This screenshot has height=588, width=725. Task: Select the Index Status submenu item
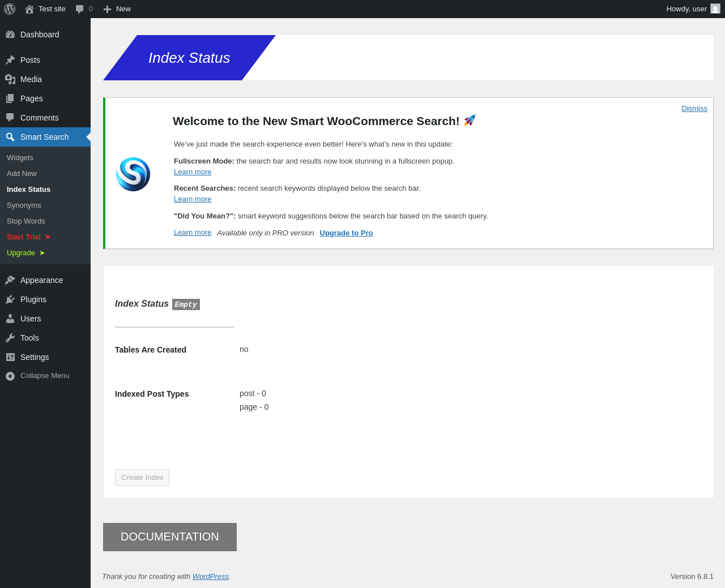pyautogui.click(x=45, y=190)
